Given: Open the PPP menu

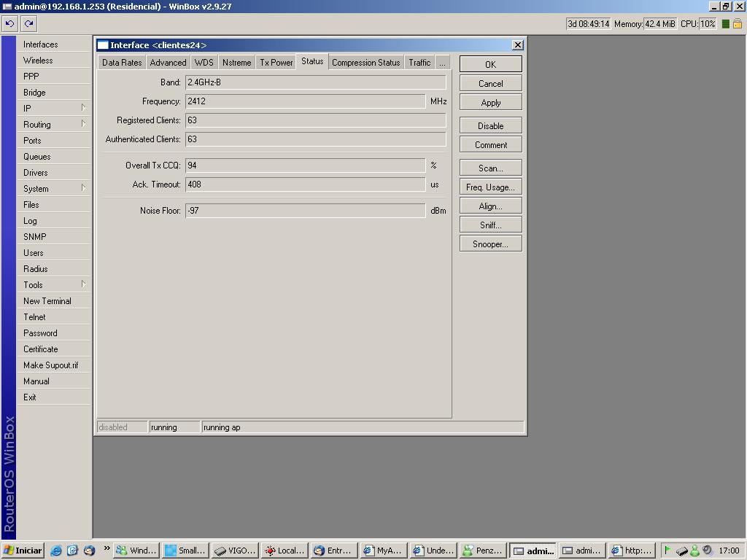Looking at the screenshot, I should click(54, 76).
